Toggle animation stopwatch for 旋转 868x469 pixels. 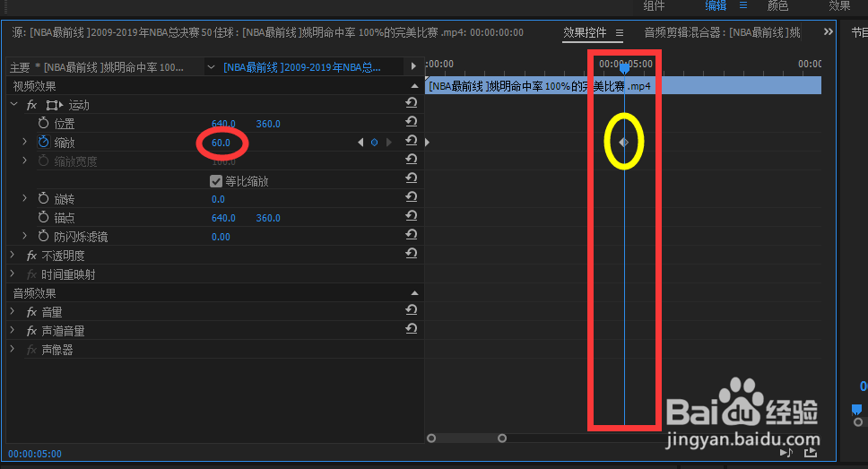coord(43,198)
